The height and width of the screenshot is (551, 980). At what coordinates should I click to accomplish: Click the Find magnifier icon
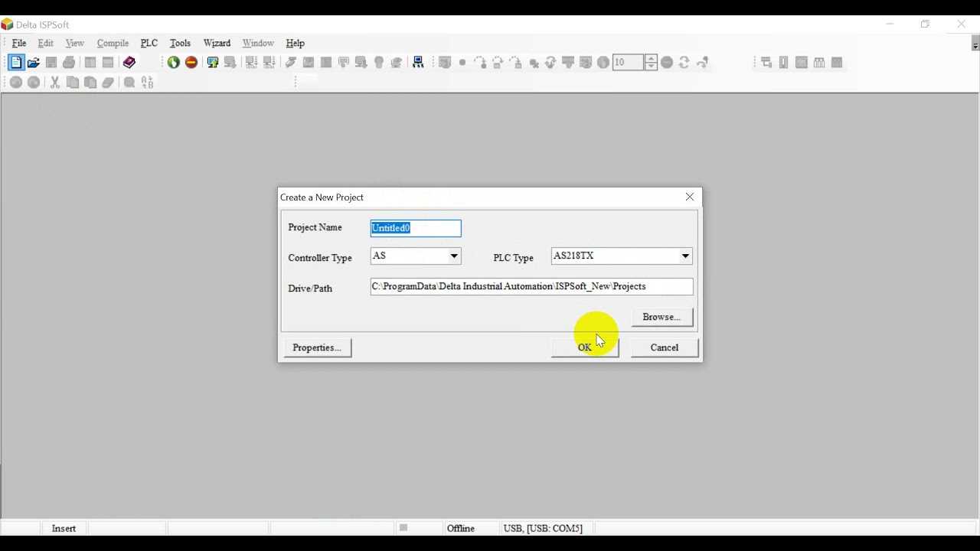coord(129,83)
